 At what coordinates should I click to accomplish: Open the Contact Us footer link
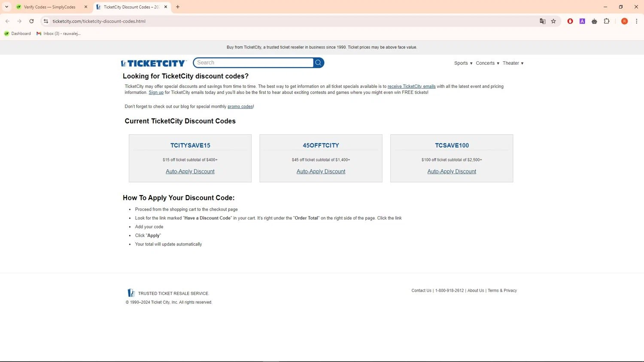[421, 290]
